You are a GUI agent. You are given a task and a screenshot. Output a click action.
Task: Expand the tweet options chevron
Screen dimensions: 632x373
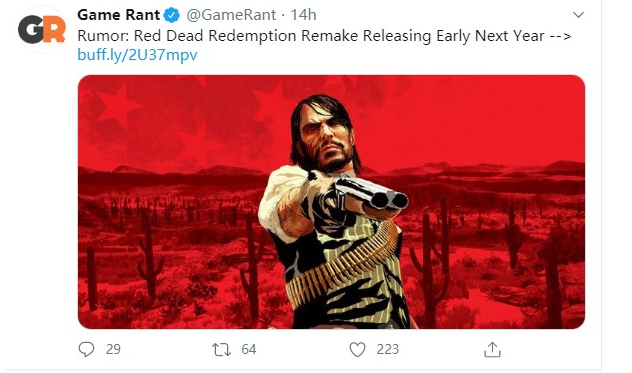pos(578,15)
